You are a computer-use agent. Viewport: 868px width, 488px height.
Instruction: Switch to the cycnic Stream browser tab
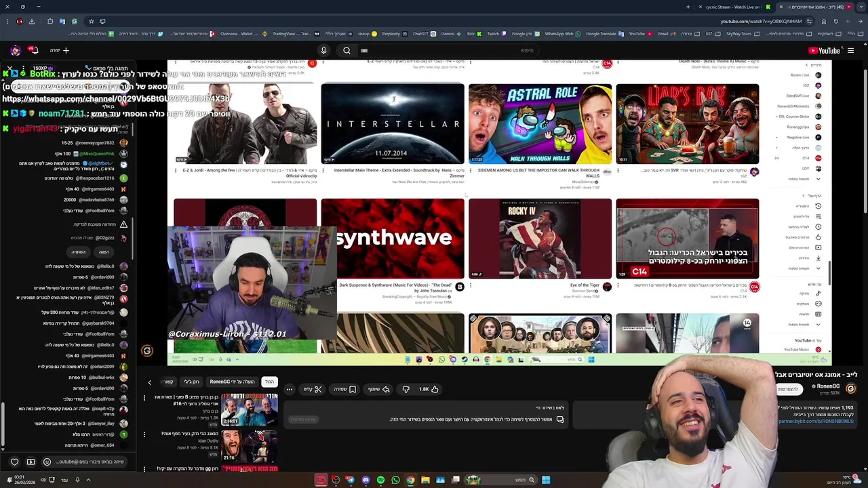point(736,7)
